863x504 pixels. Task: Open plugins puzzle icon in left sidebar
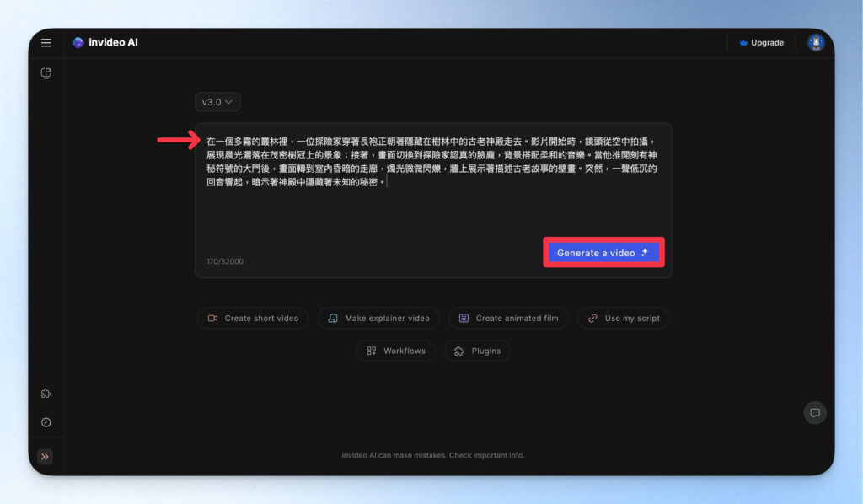46,394
